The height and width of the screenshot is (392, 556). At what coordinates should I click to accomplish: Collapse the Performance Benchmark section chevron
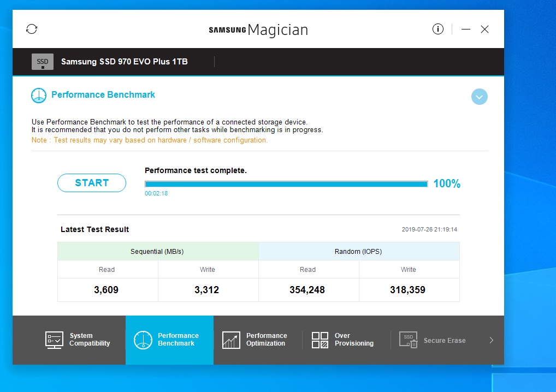(479, 97)
